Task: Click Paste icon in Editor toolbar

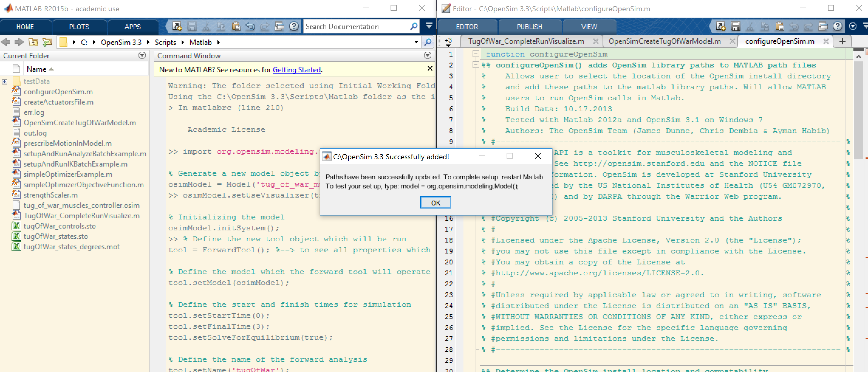Action: coord(779,26)
